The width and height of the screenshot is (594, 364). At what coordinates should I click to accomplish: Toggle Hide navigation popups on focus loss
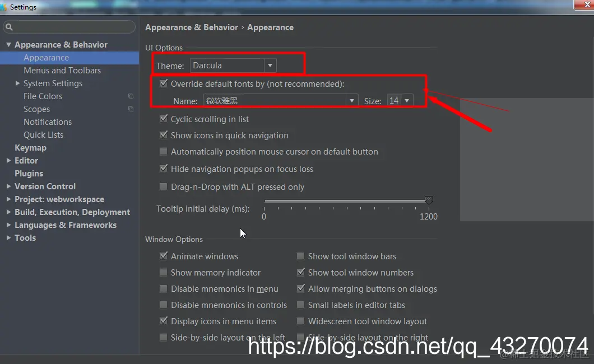click(163, 169)
